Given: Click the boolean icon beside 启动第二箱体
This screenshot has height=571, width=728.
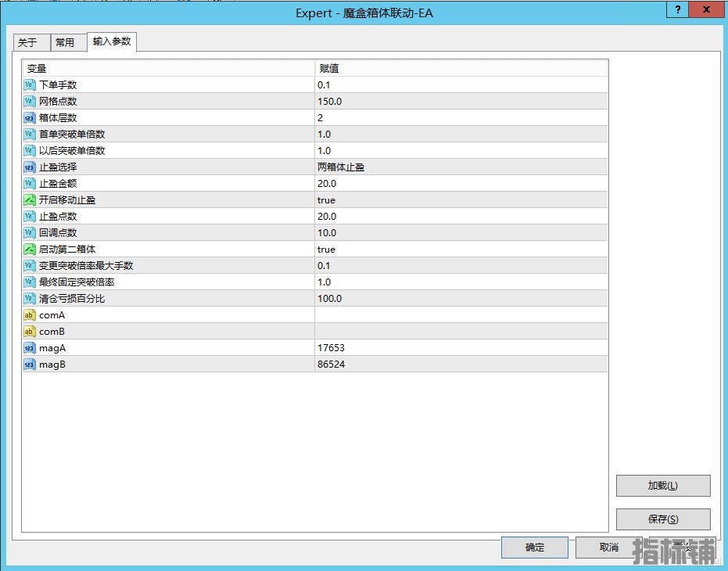Looking at the screenshot, I should click(29, 250).
